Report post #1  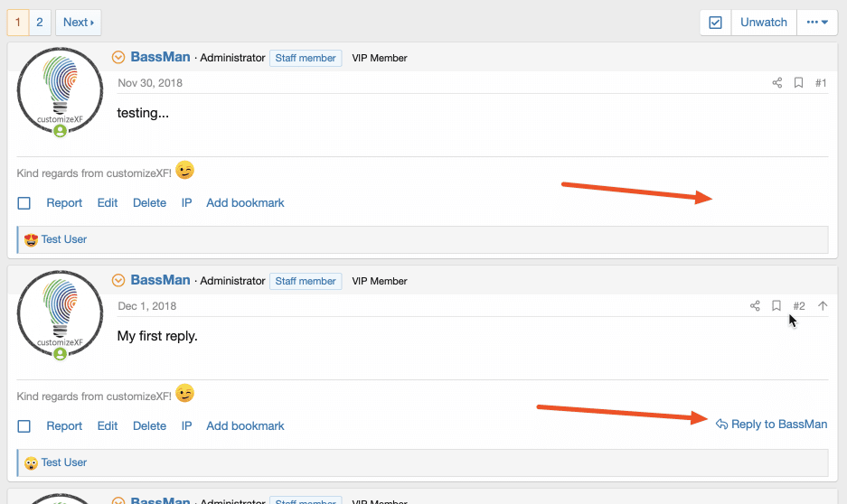pos(64,203)
